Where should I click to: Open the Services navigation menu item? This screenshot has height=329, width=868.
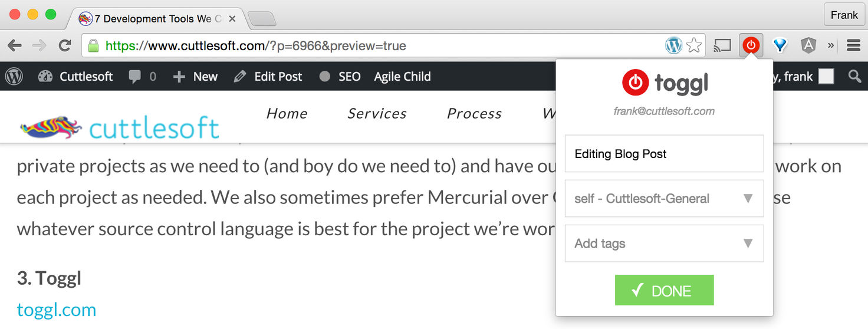point(377,114)
